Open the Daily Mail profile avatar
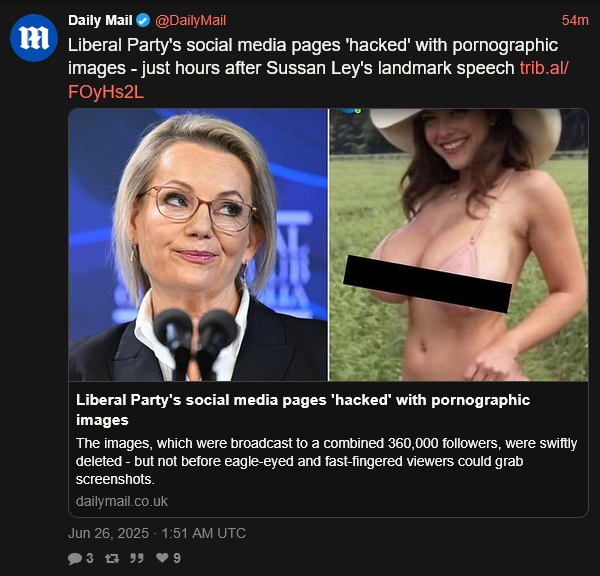The width and height of the screenshot is (600, 576). pyautogui.click(x=34, y=38)
